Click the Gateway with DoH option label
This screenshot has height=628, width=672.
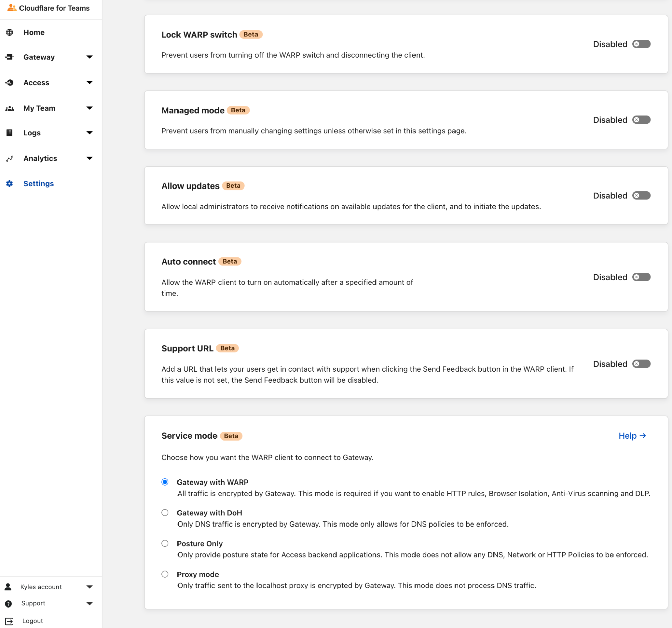pos(209,513)
